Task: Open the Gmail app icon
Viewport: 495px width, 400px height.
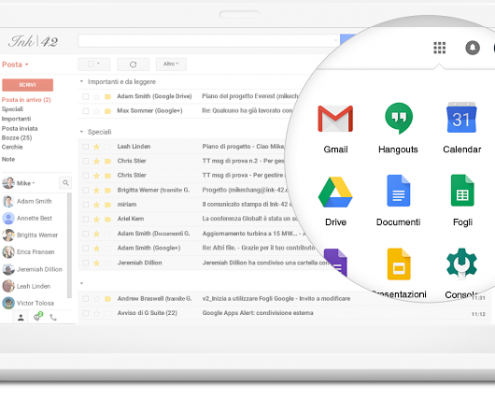Action: tap(335, 118)
